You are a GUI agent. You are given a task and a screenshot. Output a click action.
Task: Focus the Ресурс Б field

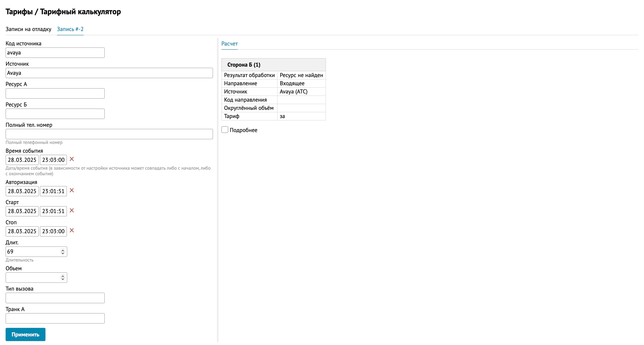click(55, 114)
